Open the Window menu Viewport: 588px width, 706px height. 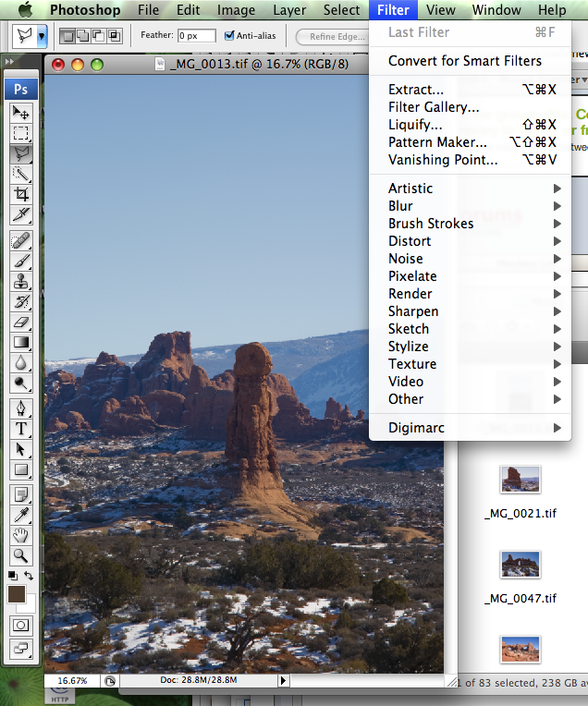[x=496, y=10]
